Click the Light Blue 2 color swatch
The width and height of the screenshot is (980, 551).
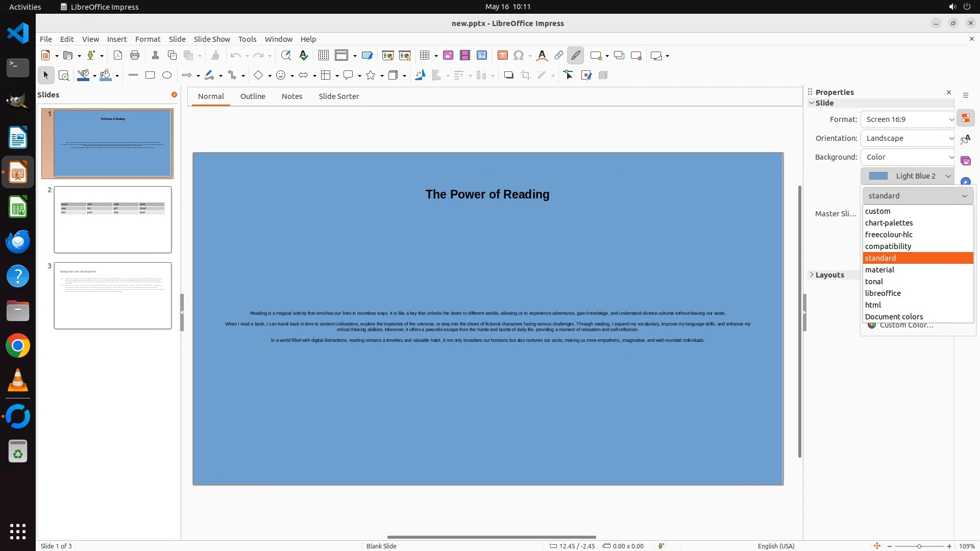878,176
